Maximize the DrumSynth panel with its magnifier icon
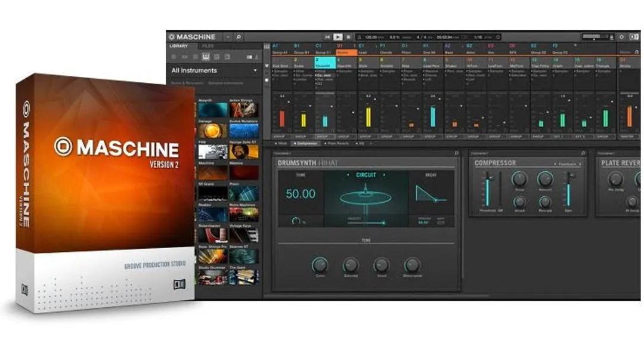 (456, 154)
